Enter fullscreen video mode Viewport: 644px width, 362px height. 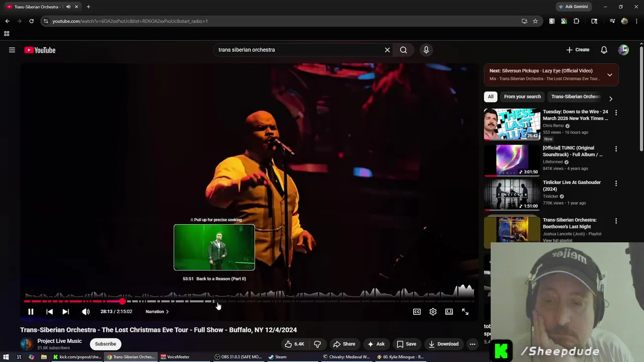[465, 312]
